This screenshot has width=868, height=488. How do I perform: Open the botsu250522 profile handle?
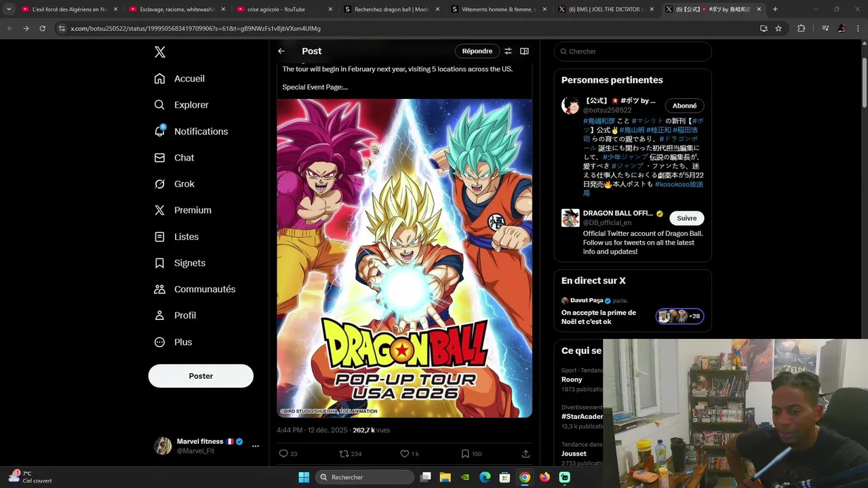(607, 110)
